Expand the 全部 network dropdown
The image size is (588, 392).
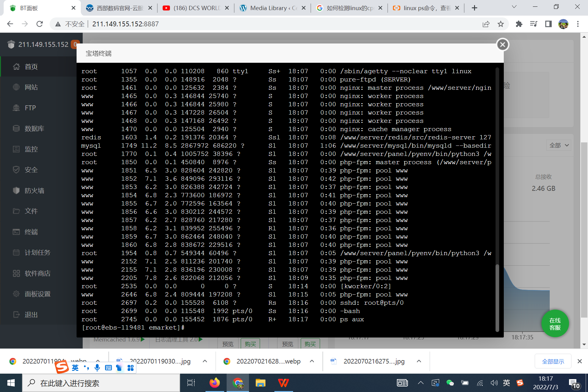pos(559,145)
